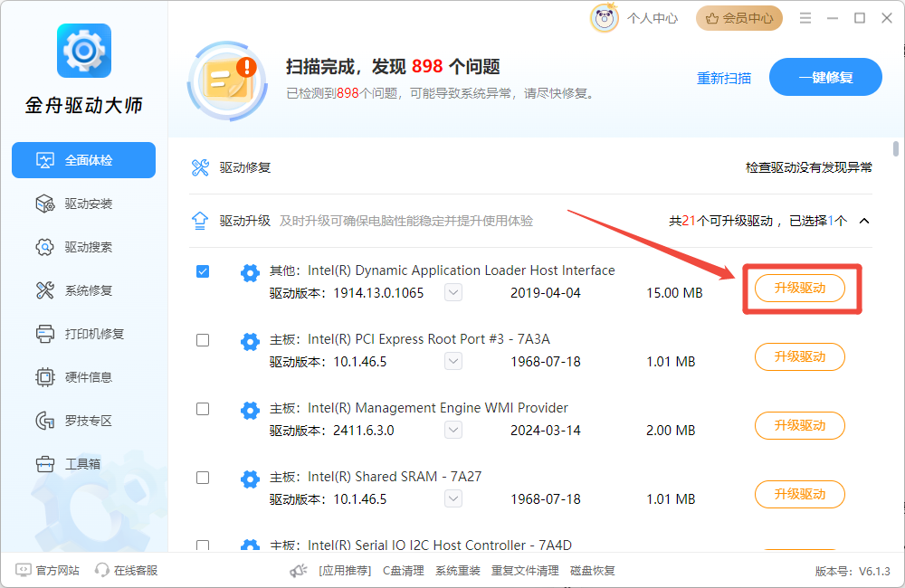Click gear icon of Dynamic Application Loader row
Image resolution: width=905 pixels, height=588 pixels.
click(x=250, y=273)
